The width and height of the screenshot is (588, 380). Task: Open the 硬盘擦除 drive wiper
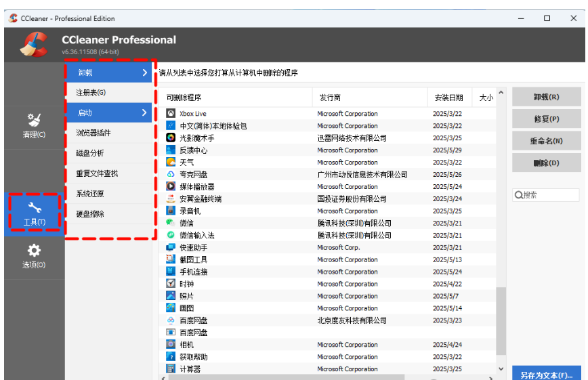(x=109, y=214)
